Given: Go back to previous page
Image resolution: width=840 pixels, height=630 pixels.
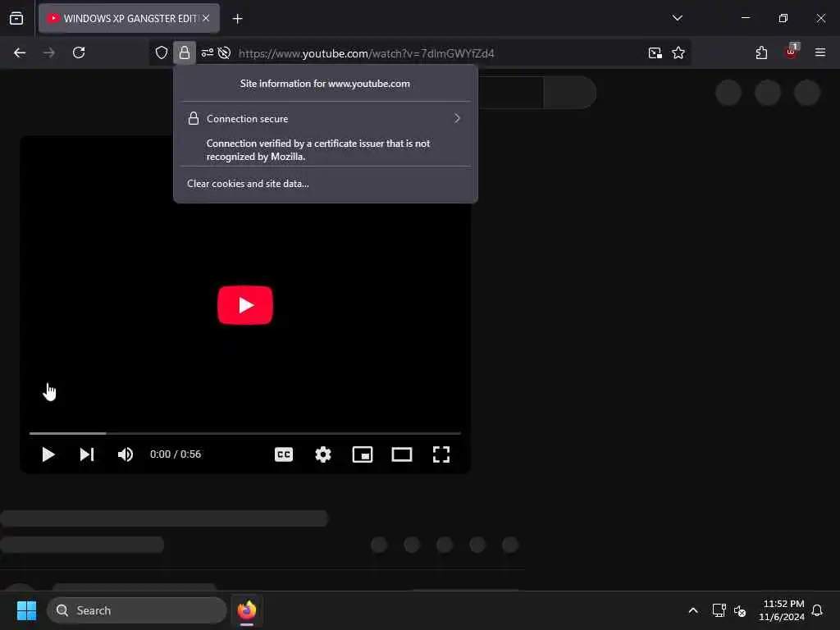Looking at the screenshot, I should coord(20,52).
